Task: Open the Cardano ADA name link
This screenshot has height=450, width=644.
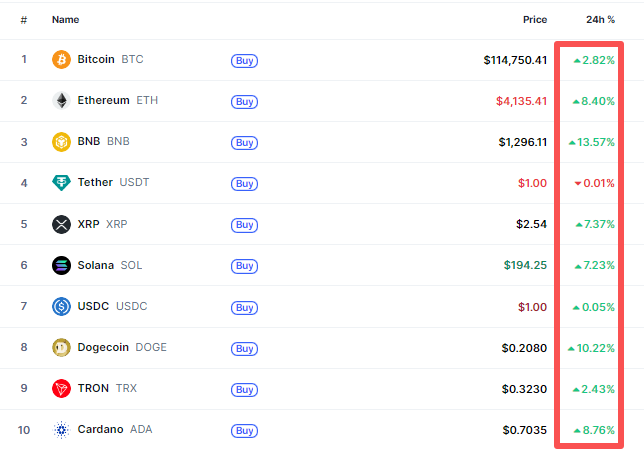Action: pos(100,429)
